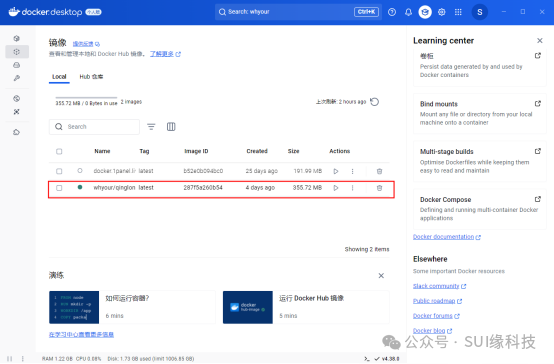Image resolution: width=554 pixels, height=364 pixels.
Task: Open the Docker Compose external link icon
Action: pos(538,199)
